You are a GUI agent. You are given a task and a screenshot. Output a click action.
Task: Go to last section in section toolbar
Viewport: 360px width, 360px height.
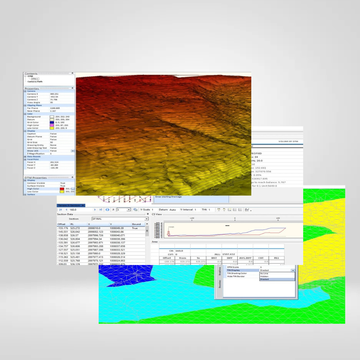point(101,209)
